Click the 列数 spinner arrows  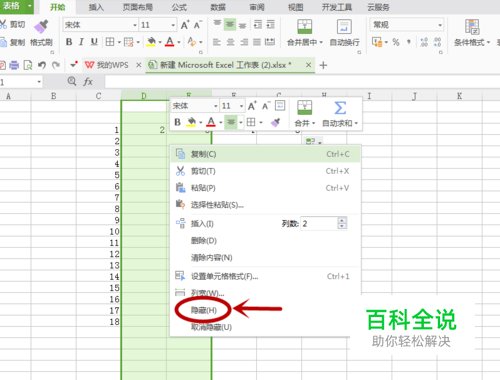pyautogui.click(x=342, y=223)
